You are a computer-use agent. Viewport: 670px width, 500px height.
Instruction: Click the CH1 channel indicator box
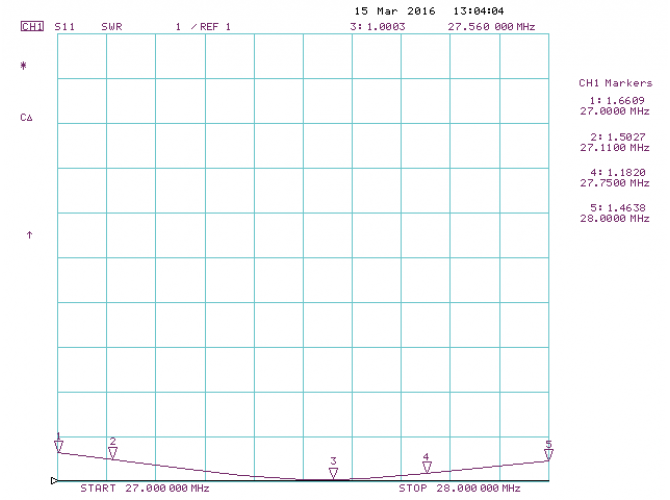(32, 26)
